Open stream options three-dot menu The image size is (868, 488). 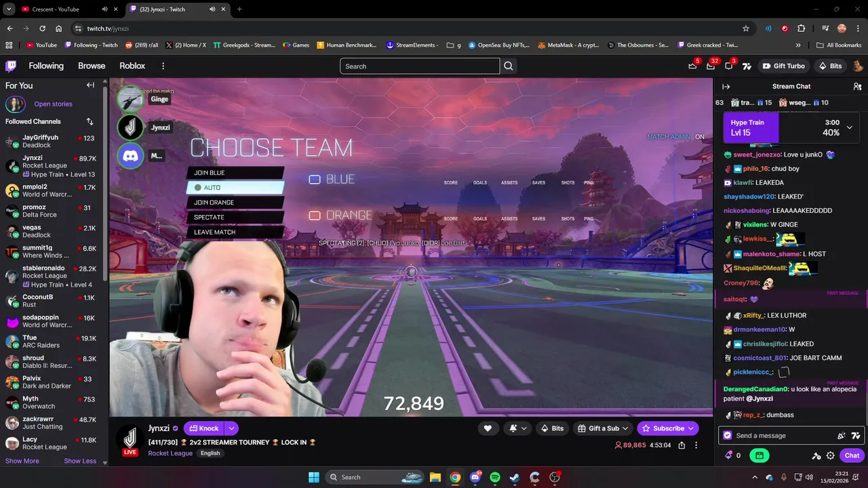pos(696,445)
